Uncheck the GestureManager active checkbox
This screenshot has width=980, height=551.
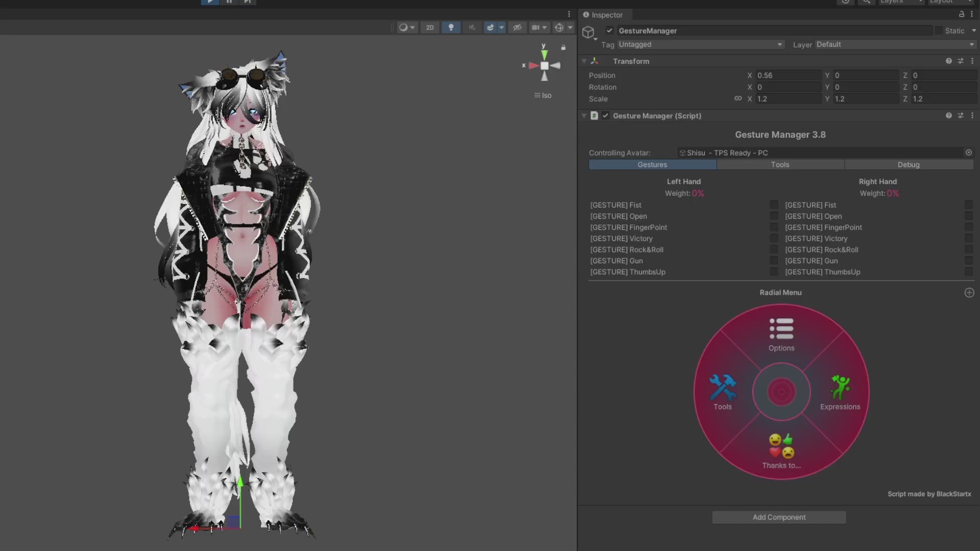click(x=609, y=31)
